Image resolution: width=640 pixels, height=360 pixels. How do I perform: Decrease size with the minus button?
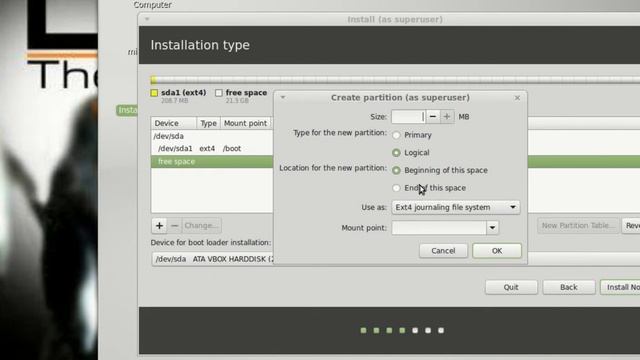click(x=433, y=117)
